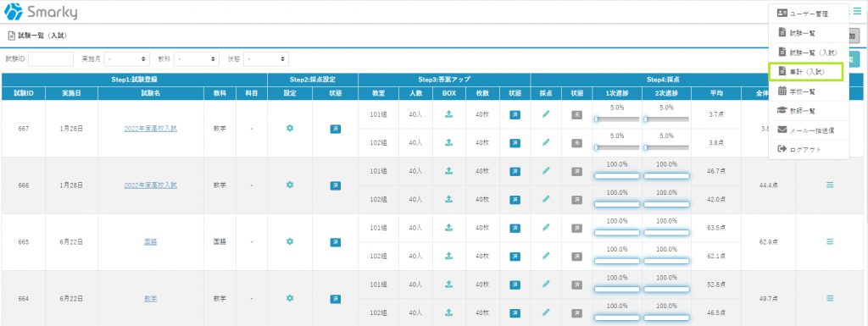The height and width of the screenshot is (326, 868).
Task: Choose ログアウト from the menu
Action: [x=808, y=149]
